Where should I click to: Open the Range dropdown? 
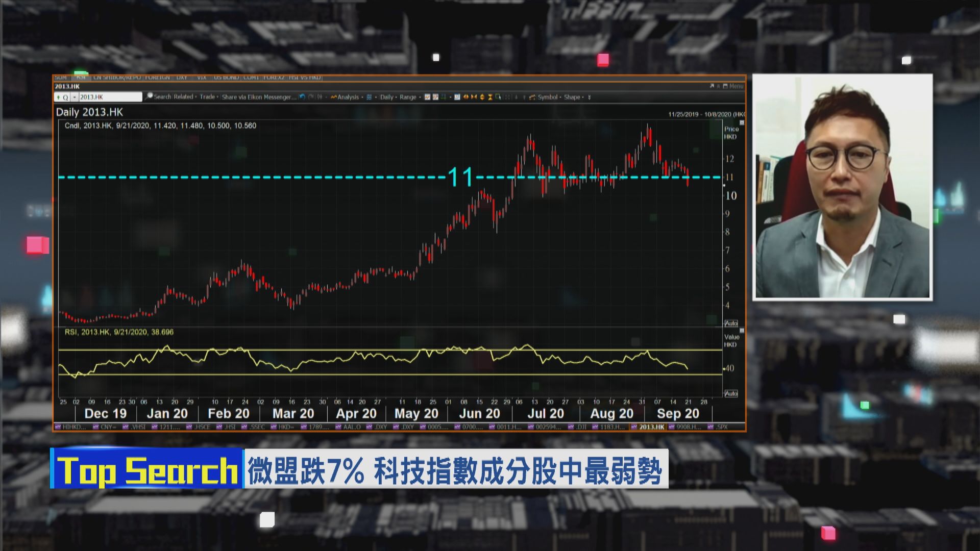(408, 97)
